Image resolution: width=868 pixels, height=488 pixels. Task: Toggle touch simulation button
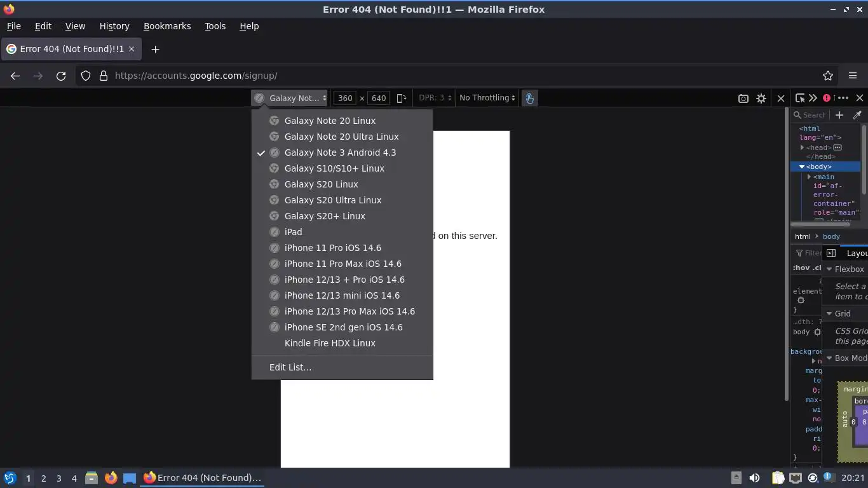click(x=529, y=98)
